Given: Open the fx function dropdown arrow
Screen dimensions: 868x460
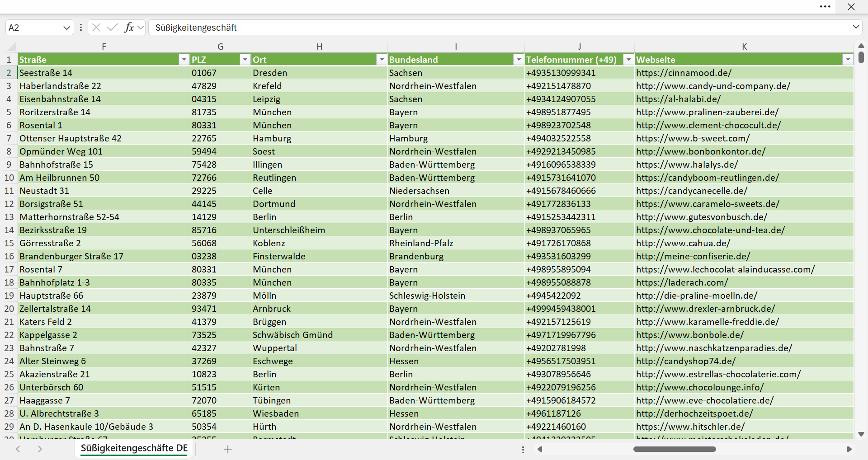Looking at the screenshot, I should click(141, 28).
